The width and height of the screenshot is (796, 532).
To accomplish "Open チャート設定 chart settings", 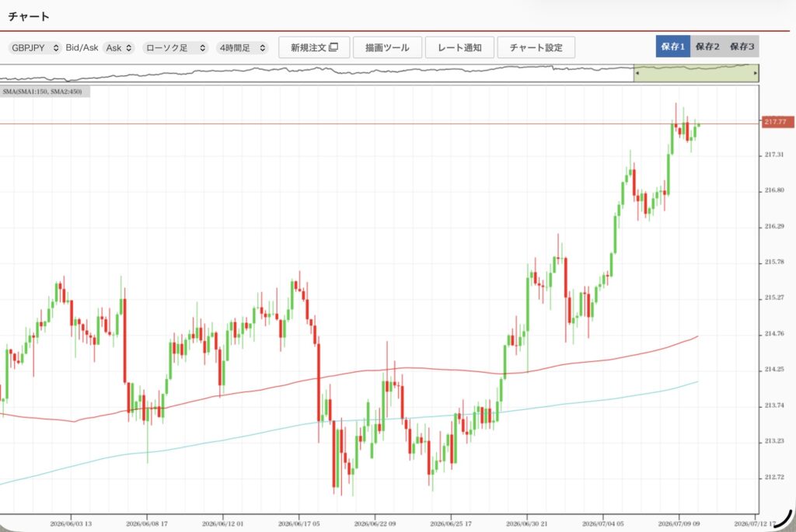I will pyautogui.click(x=536, y=47).
